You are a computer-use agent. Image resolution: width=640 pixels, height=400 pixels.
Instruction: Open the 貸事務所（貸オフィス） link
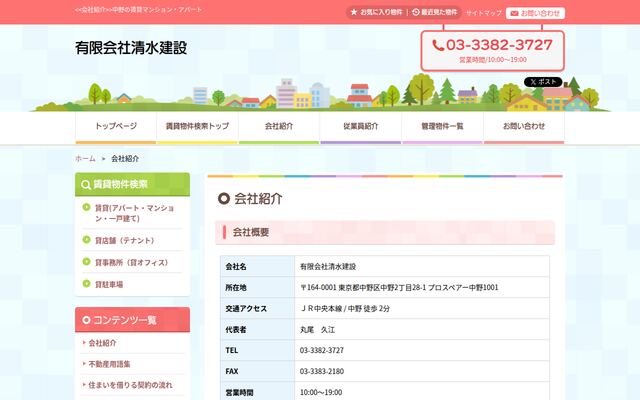point(131,262)
